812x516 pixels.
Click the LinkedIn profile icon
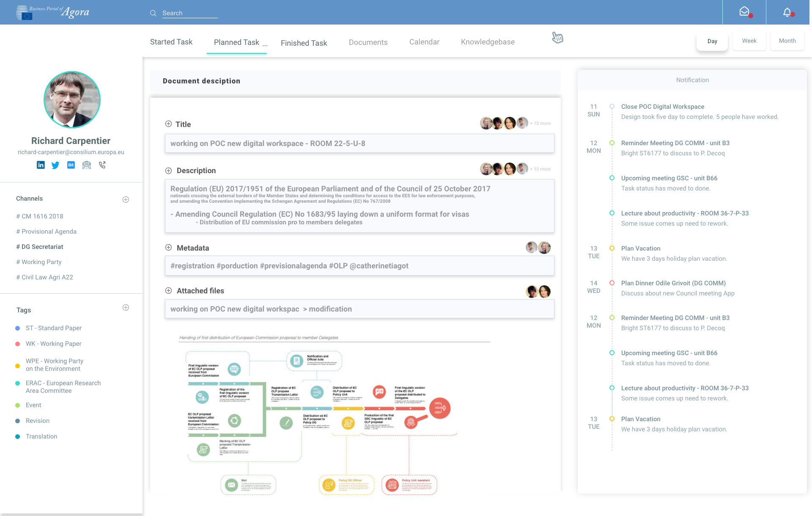tap(41, 165)
